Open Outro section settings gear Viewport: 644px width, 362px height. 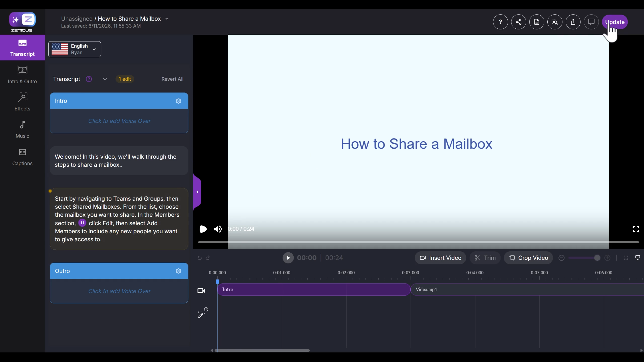click(178, 271)
